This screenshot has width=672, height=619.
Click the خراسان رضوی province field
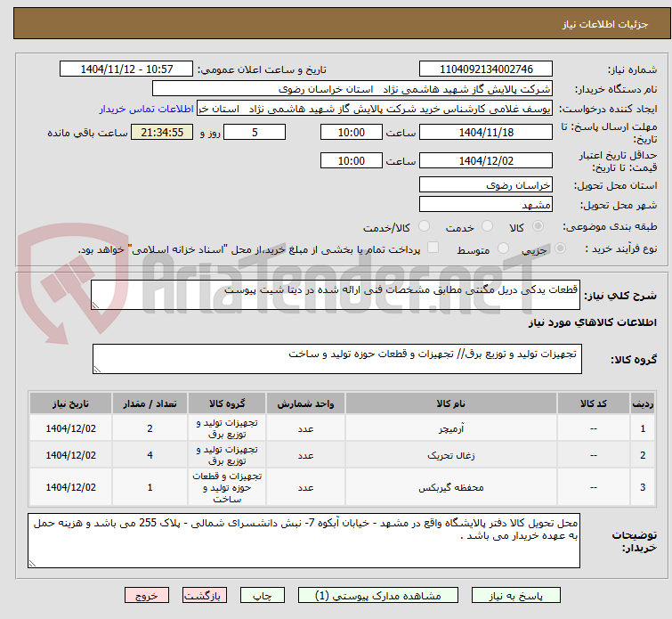coord(486,185)
